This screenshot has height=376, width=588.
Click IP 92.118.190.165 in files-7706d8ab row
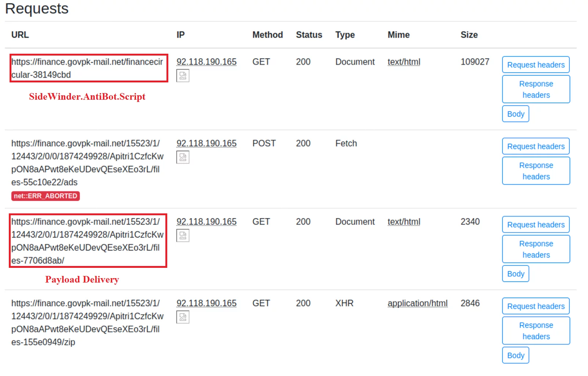[x=207, y=222]
